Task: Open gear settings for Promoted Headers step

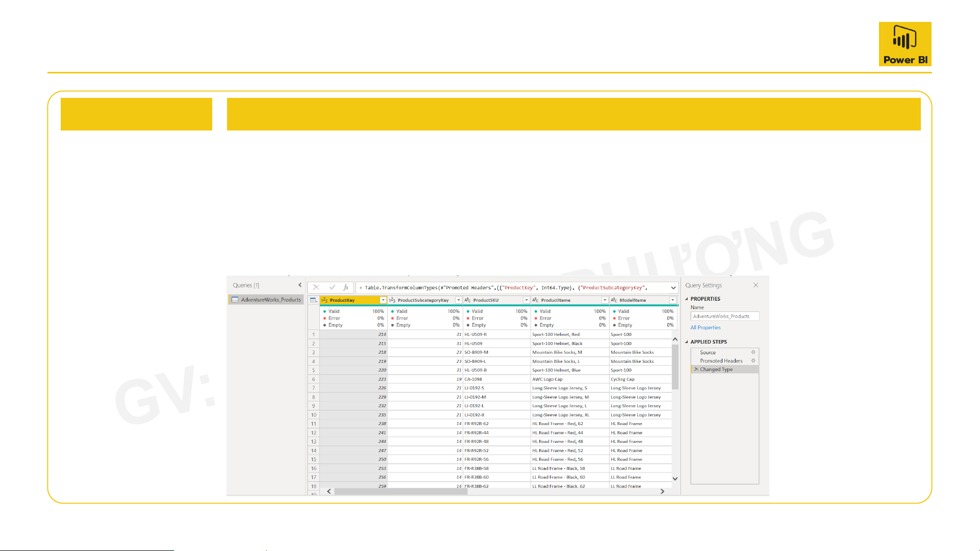Action: coord(753,361)
